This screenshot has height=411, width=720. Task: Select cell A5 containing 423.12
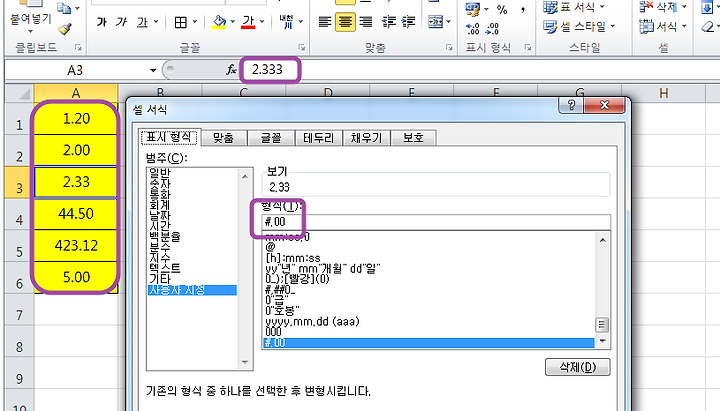pyautogui.click(x=76, y=246)
